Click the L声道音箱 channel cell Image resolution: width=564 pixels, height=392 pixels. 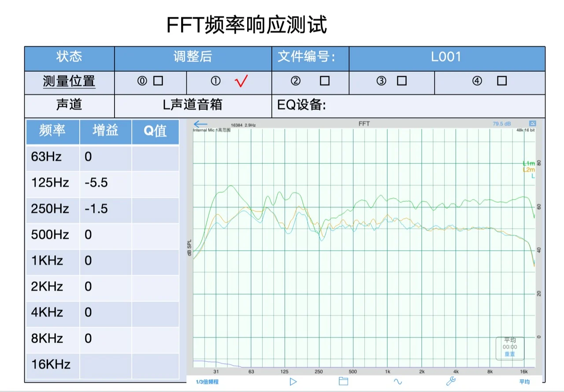[193, 106]
